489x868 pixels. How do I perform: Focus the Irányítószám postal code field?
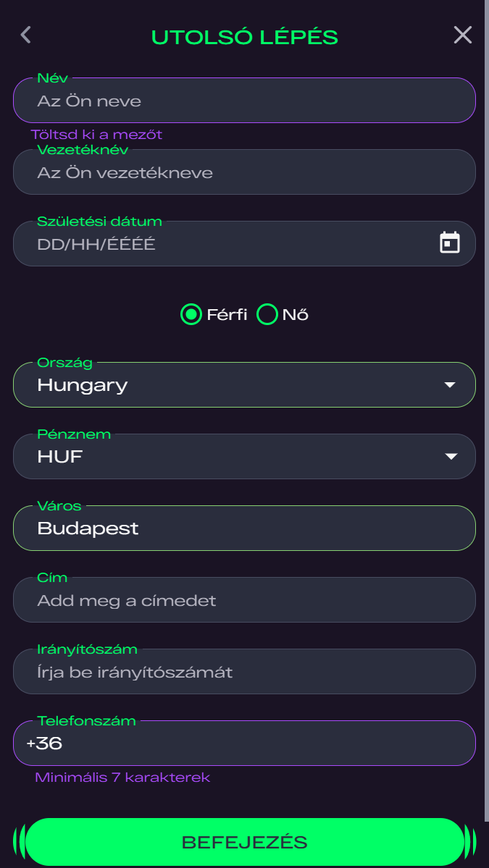point(243,672)
